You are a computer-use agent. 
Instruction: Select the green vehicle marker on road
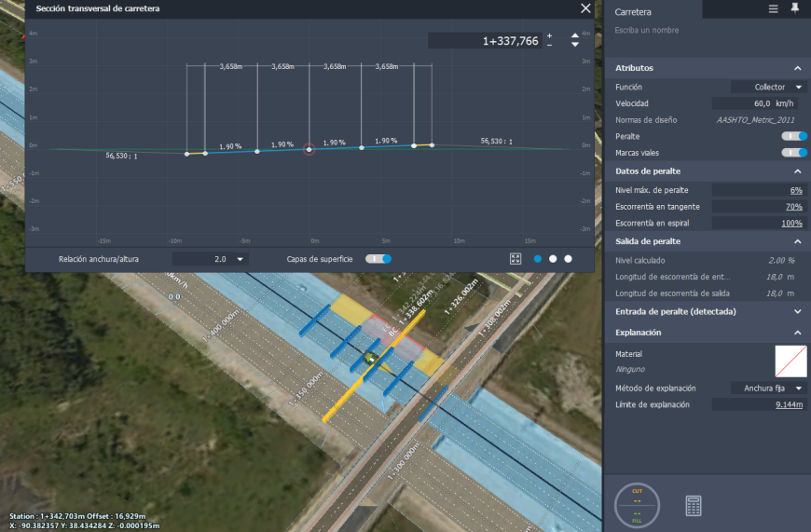[x=371, y=357]
